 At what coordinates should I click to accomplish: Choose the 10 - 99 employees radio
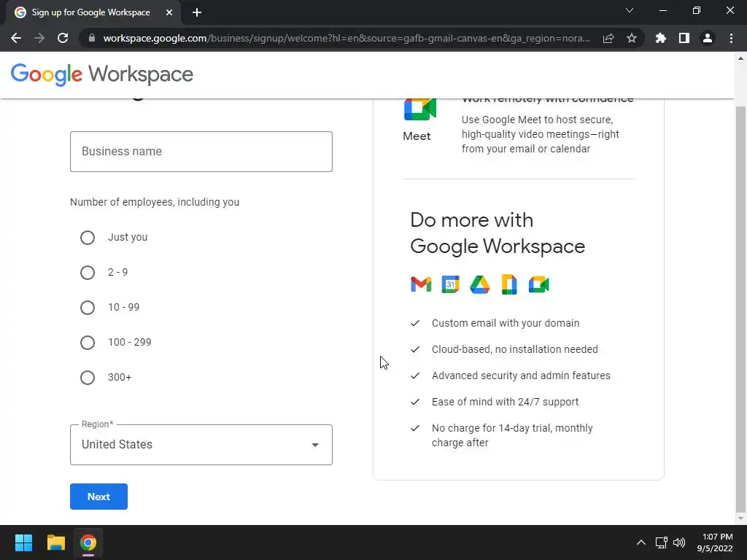tap(88, 308)
